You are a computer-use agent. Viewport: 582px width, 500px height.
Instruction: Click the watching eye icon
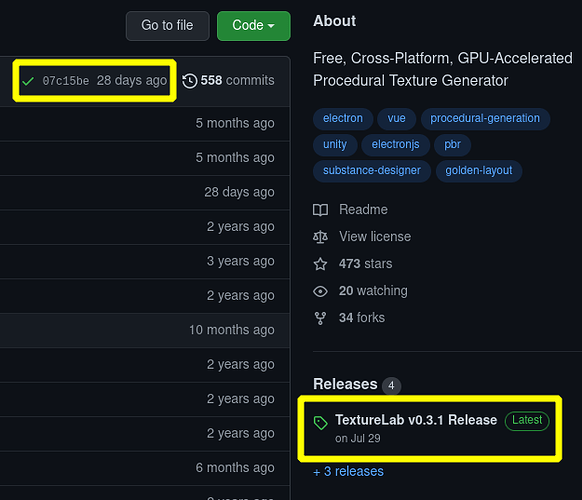click(x=320, y=291)
